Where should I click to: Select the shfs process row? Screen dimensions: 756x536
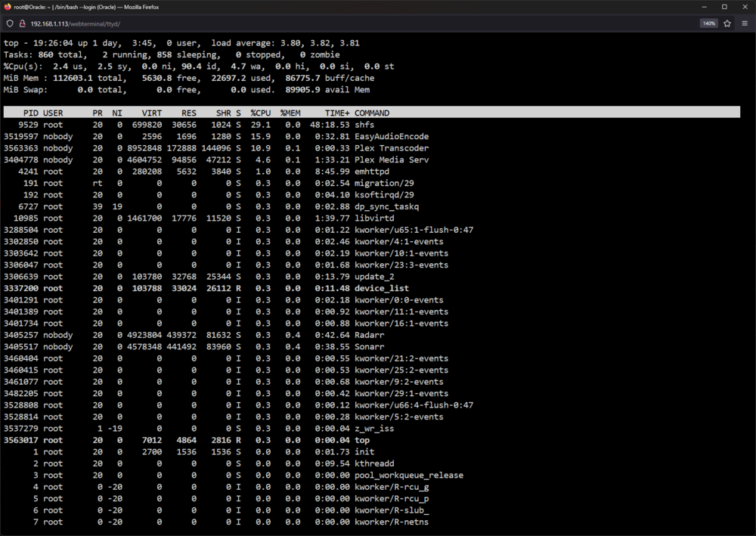coord(372,125)
